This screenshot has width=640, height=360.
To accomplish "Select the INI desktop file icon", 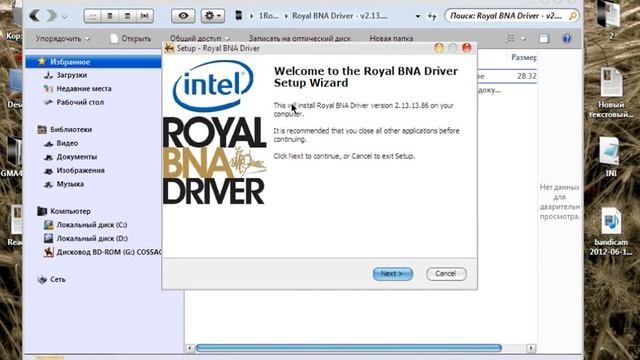I will [x=611, y=157].
